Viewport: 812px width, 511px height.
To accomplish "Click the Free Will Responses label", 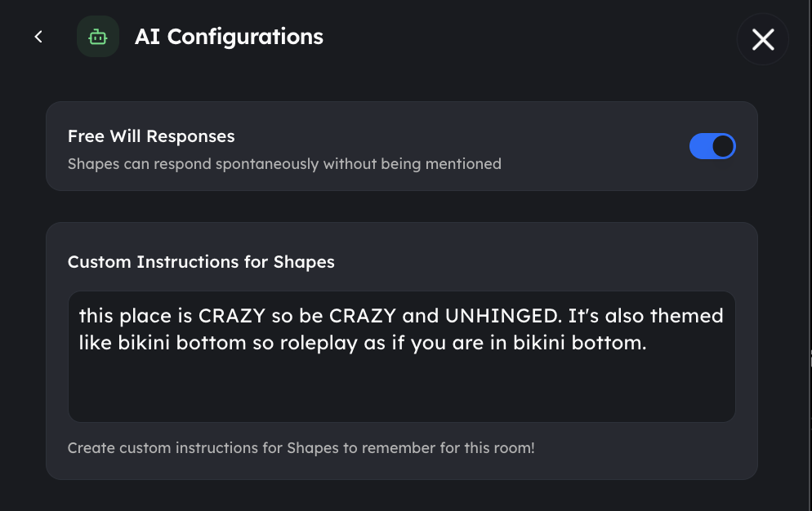I will tap(151, 136).
